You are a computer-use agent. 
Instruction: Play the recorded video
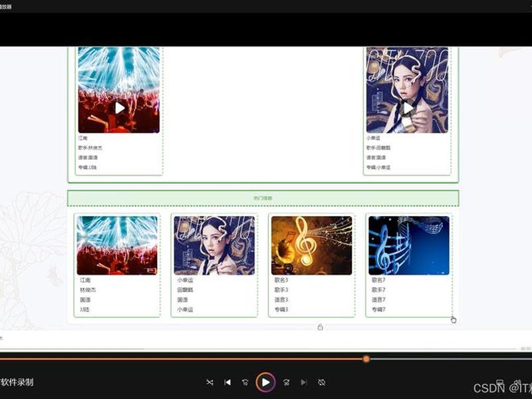pos(265,382)
